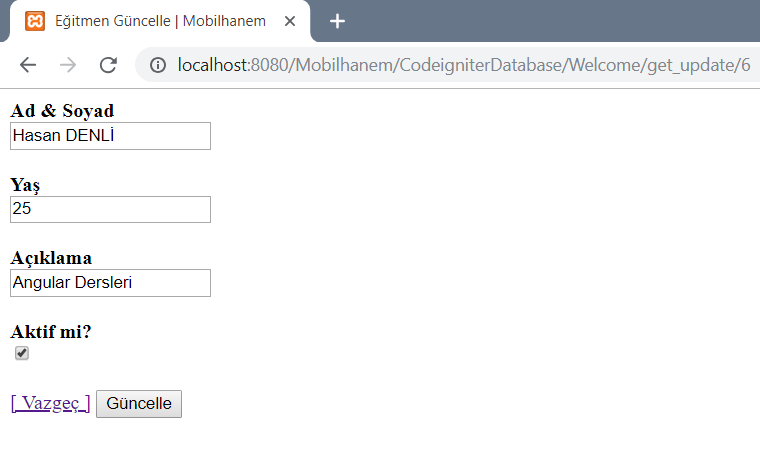Image resolution: width=760 pixels, height=452 pixels.
Task: Uncheck the Aktif mi? checkbox
Action: pyautogui.click(x=22, y=353)
